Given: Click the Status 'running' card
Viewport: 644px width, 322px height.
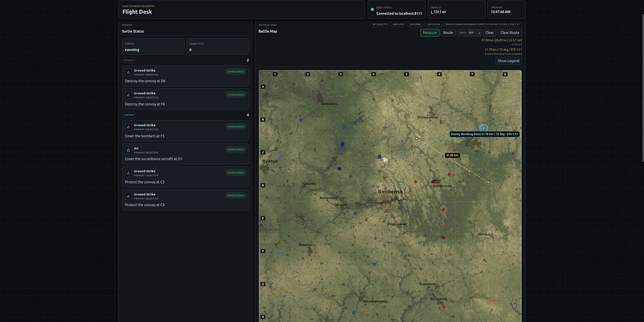Looking at the screenshot, I should [153, 46].
